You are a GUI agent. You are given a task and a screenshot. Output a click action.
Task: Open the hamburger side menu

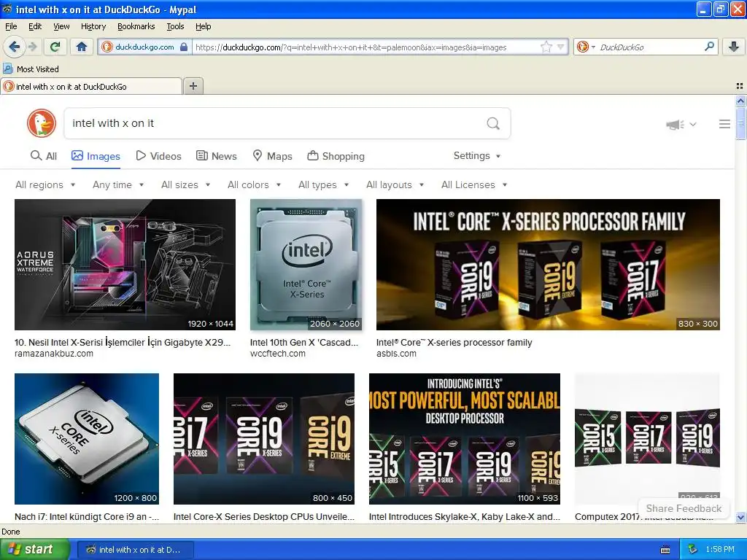(724, 124)
